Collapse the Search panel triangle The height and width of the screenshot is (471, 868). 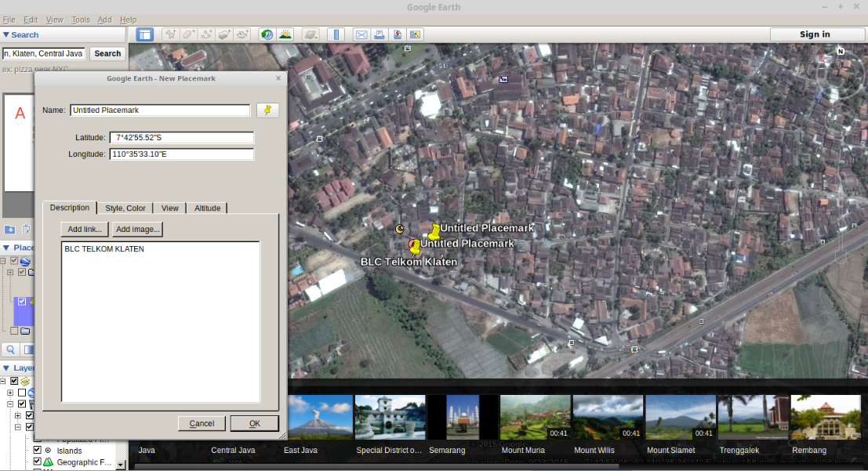tap(6, 34)
